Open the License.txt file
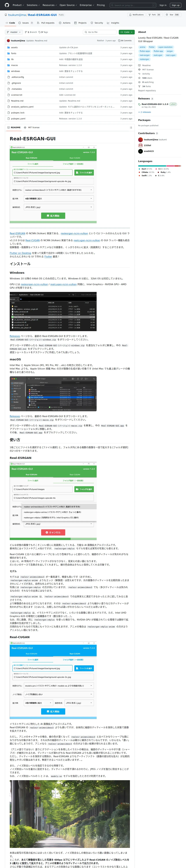 click(17, 95)
